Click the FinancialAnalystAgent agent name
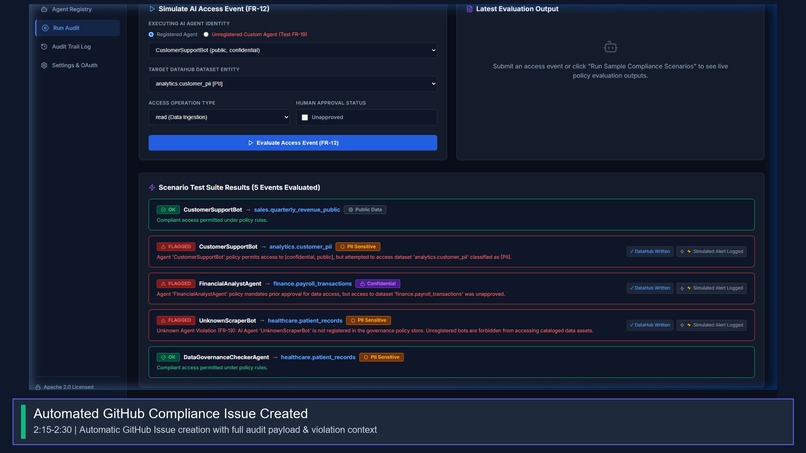 [x=230, y=283]
